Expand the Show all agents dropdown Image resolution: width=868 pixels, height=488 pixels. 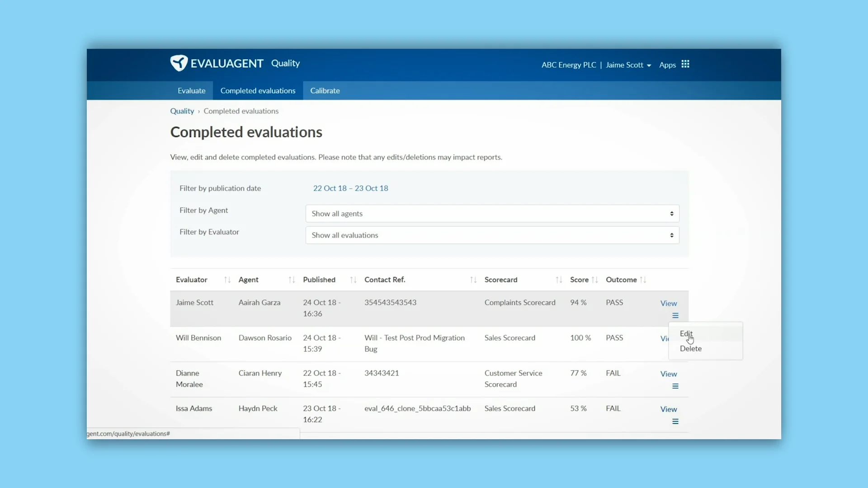492,214
